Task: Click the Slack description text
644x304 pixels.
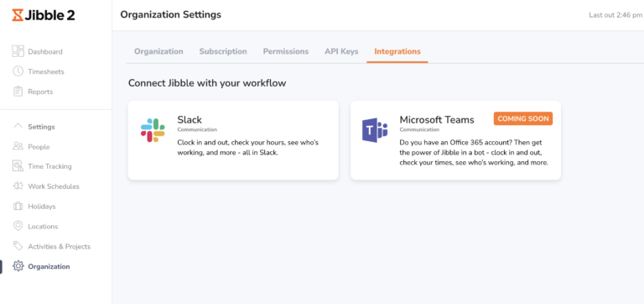Action: [247, 148]
